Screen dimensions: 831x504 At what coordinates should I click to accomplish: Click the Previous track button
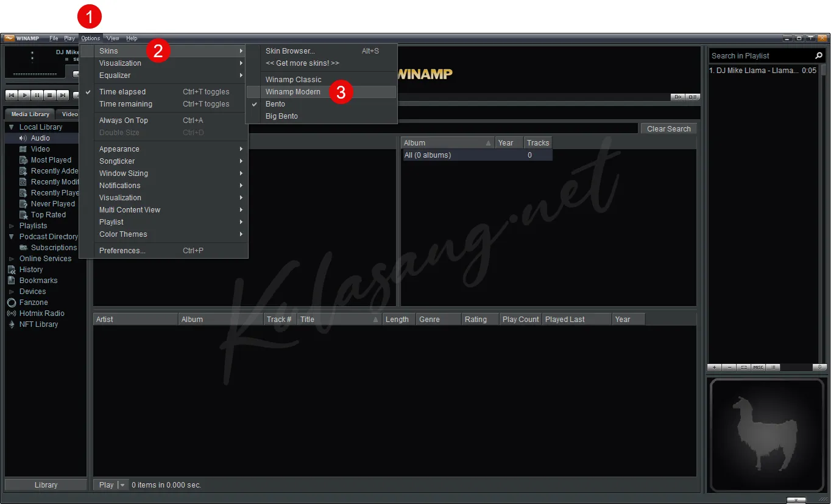pyautogui.click(x=11, y=95)
